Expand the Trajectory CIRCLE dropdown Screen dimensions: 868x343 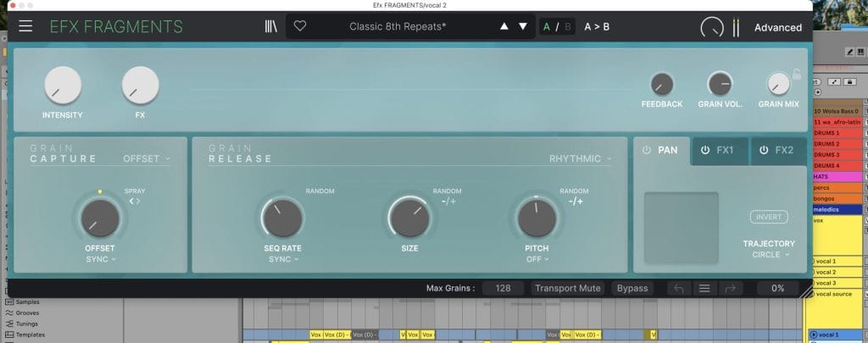click(x=771, y=254)
